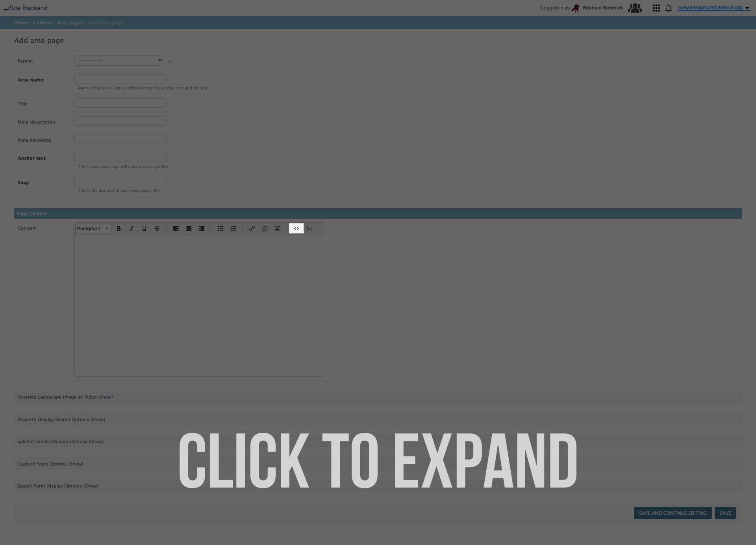Expand Search Form Display Options

(x=90, y=486)
